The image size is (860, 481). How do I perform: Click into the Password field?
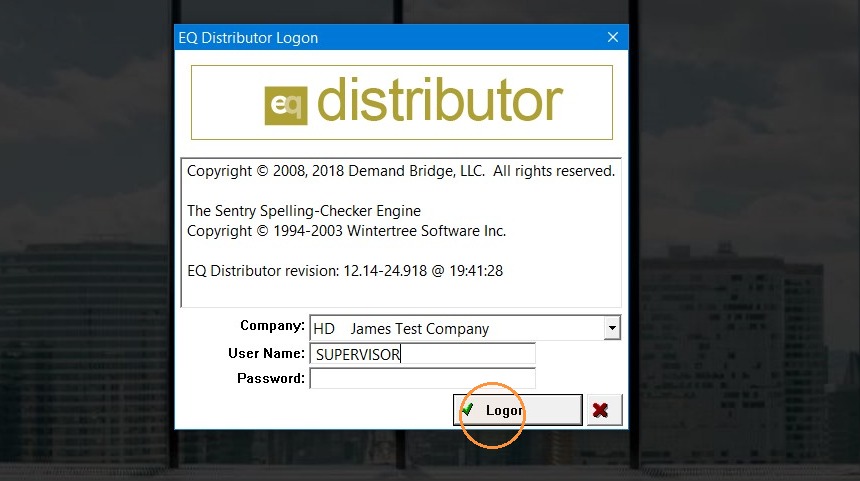coord(422,378)
